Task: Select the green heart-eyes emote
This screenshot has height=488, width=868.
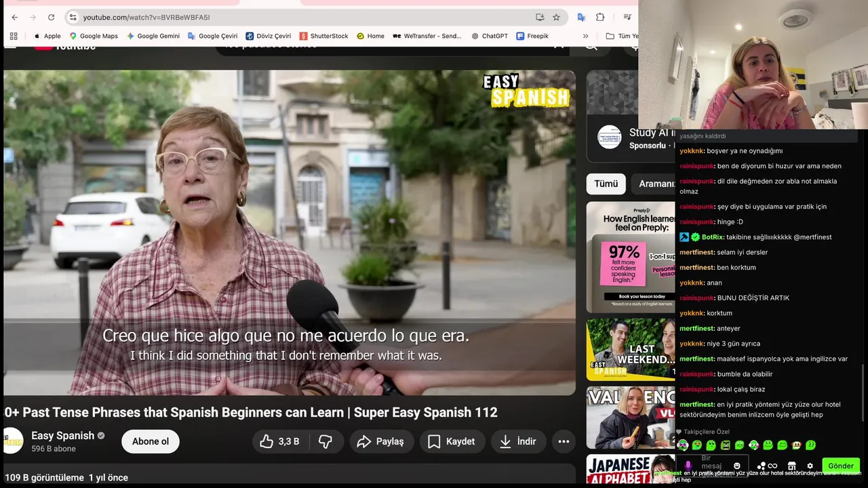Action: (x=696, y=445)
